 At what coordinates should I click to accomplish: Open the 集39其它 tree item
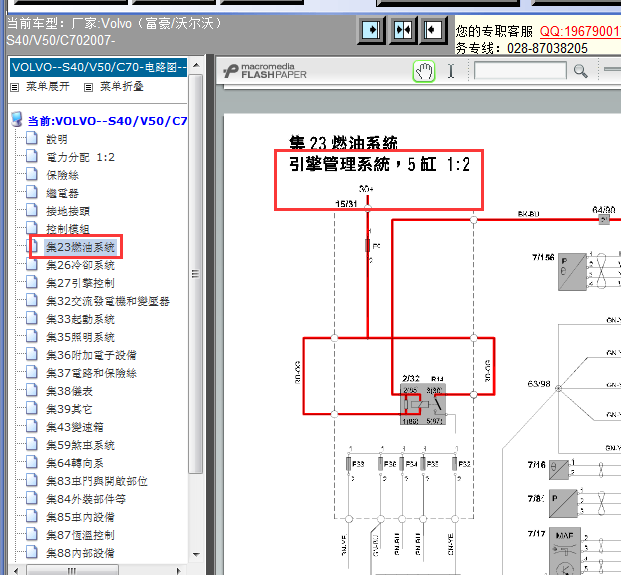coord(69,409)
